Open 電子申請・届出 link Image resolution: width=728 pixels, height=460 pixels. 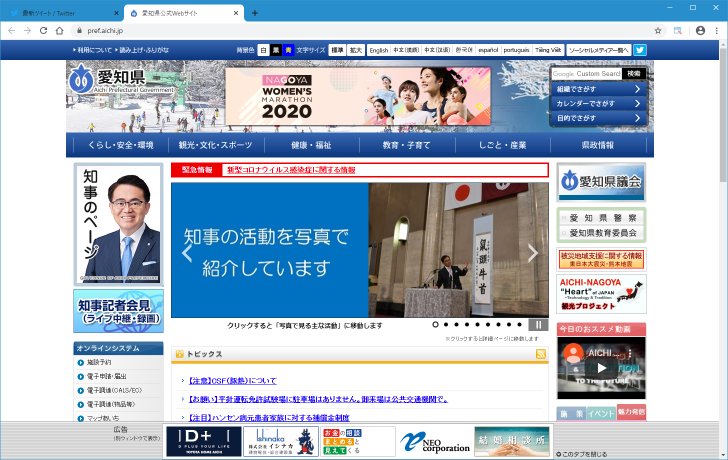(x=106, y=376)
